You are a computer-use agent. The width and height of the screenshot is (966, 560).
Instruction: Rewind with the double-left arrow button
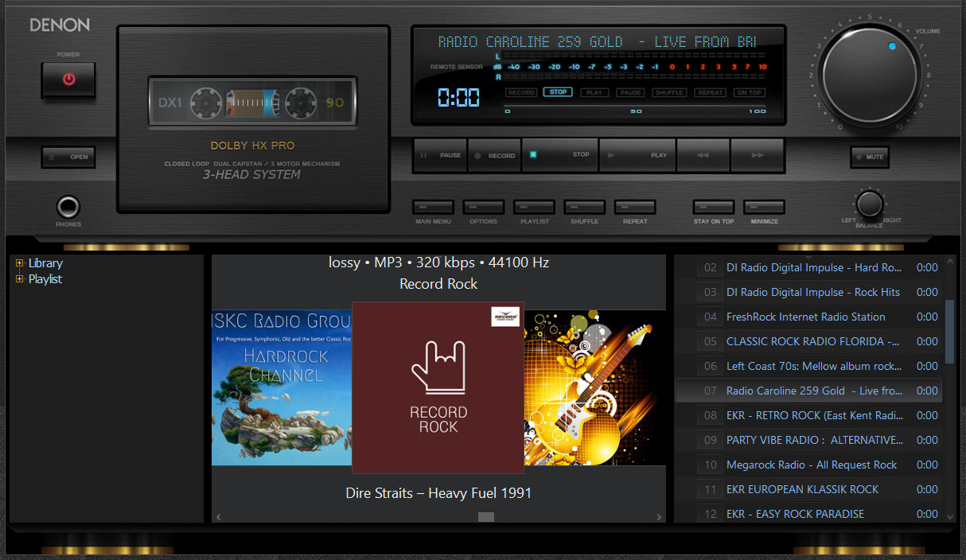(x=703, y=155)
